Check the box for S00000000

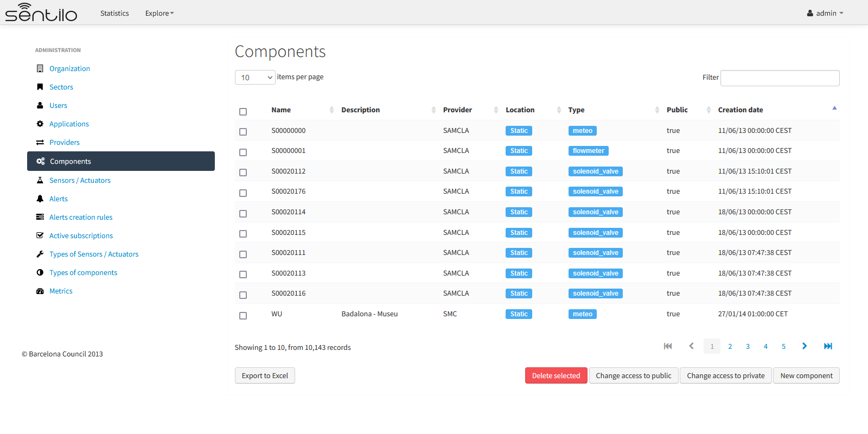click(x=243, y=132)
